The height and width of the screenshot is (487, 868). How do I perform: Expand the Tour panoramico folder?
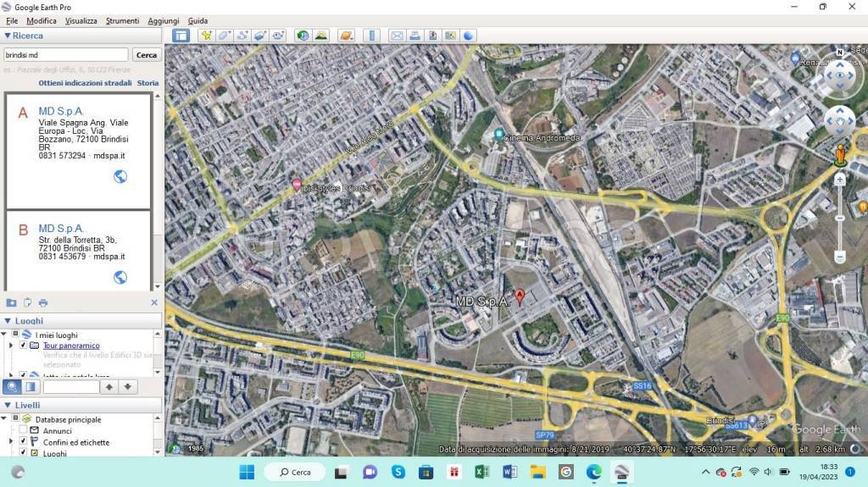point(11,346)
